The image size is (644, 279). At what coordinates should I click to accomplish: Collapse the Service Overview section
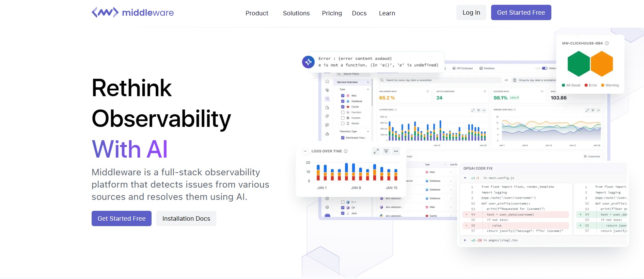point(368,82)
